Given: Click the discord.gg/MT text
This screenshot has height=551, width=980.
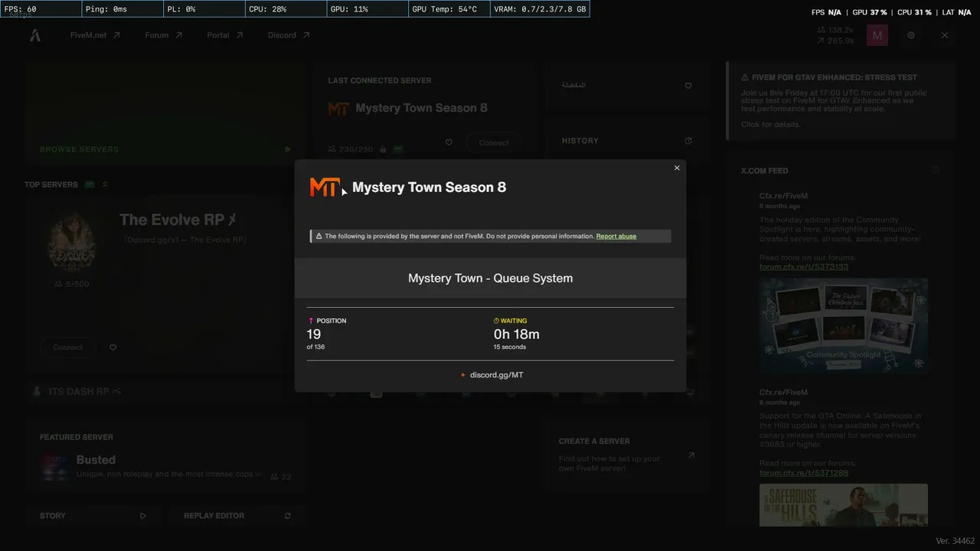Looking at the screenshot, I should [497, 375].
